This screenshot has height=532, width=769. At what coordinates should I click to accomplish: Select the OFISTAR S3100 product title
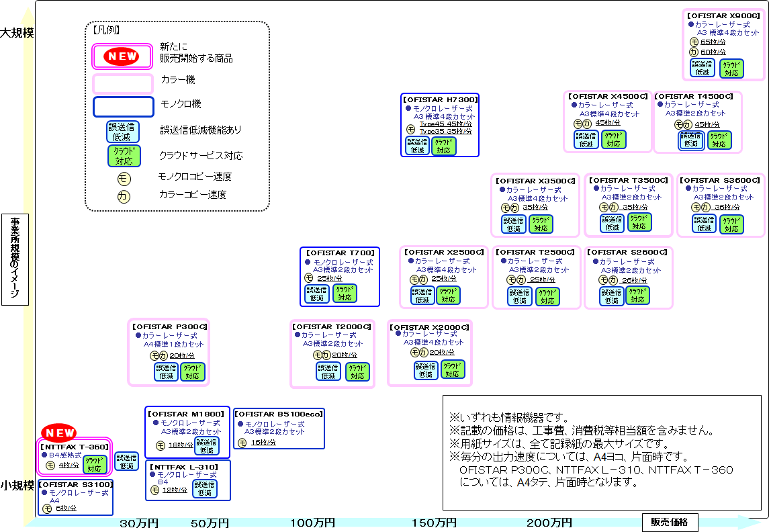click(76, 484)
